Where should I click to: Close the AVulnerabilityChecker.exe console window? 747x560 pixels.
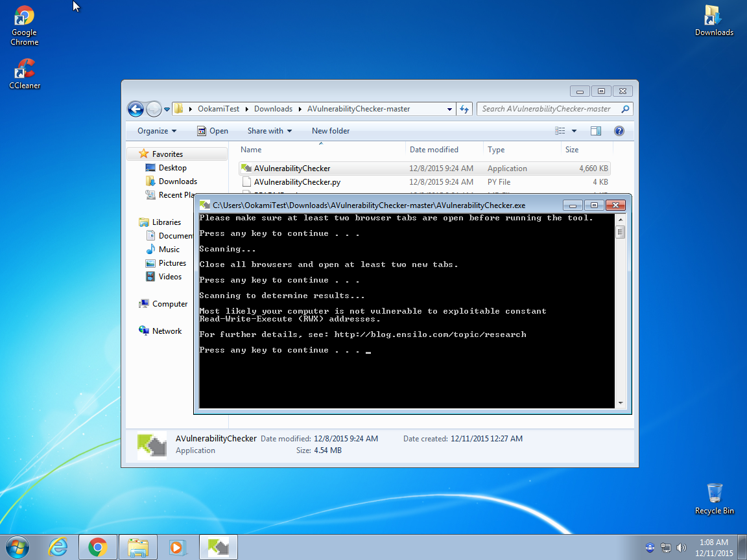(x=615, y=205)
